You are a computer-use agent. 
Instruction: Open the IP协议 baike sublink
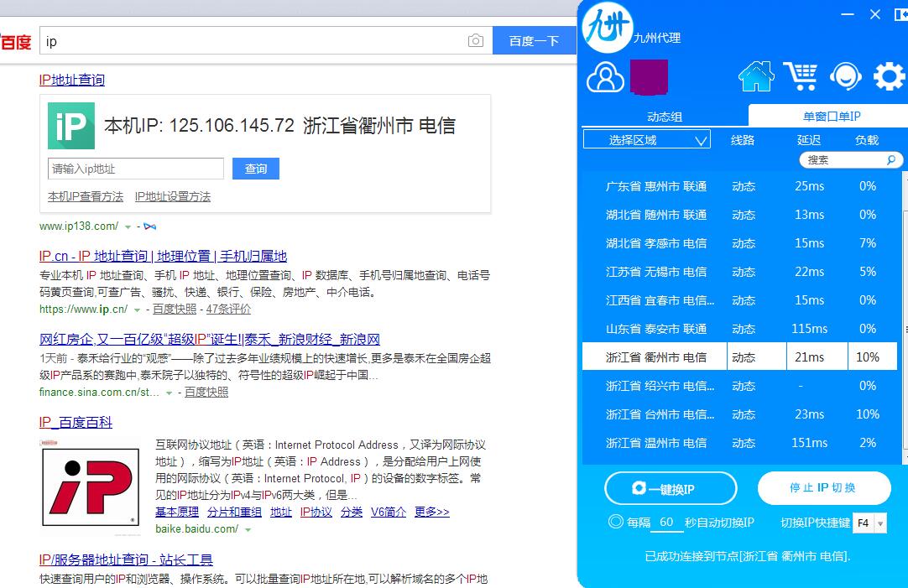316,512
